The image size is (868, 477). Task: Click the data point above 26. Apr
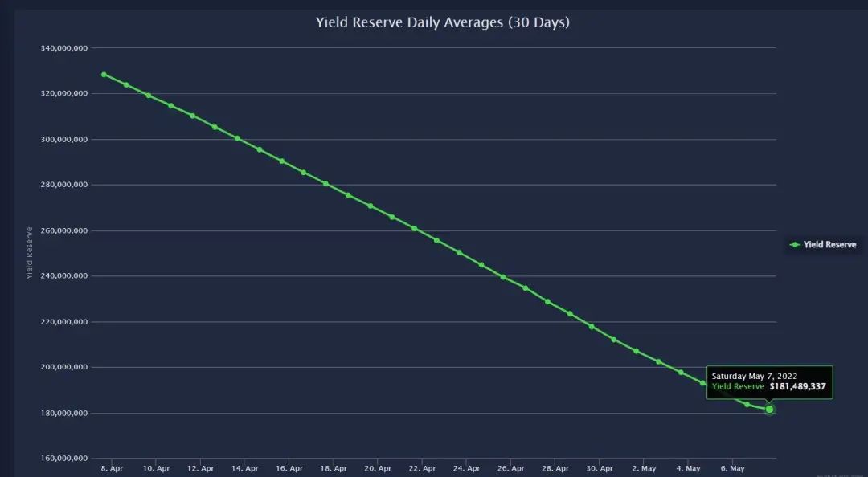[x=502, y=277]
